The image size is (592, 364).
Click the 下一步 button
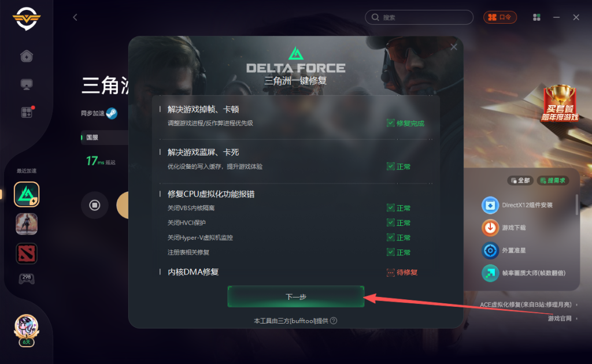click(296, 296)
